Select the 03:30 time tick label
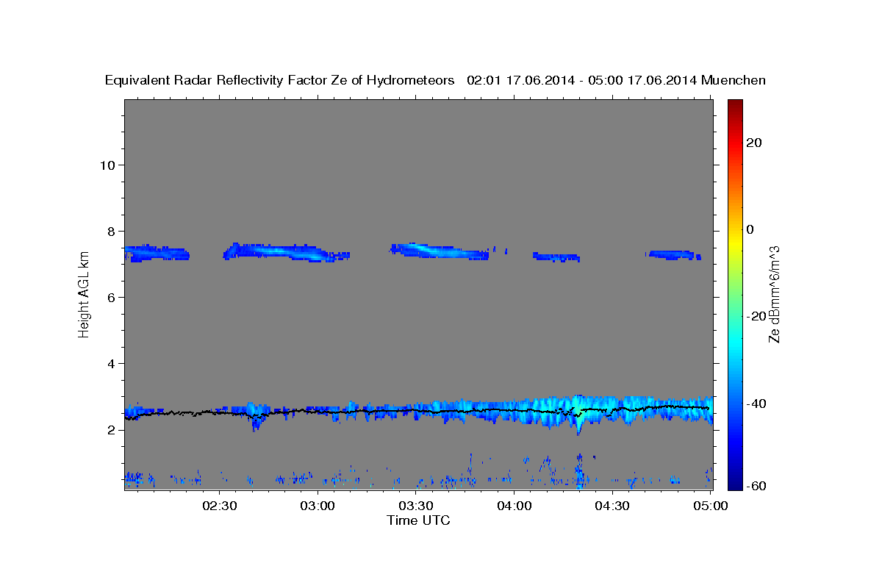The image size is (882, 588). 416,506
